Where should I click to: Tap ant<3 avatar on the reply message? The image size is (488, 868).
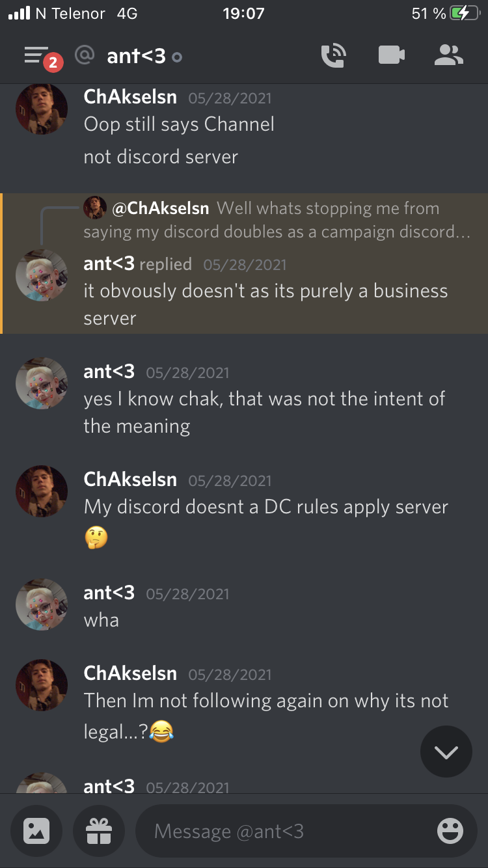coord(42,275)
